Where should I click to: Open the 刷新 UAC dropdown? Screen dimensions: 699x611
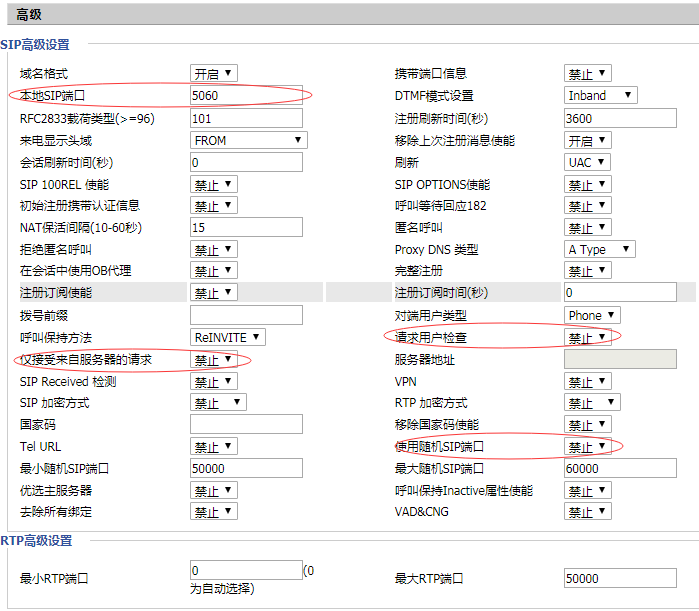click(x=587, y=162)
